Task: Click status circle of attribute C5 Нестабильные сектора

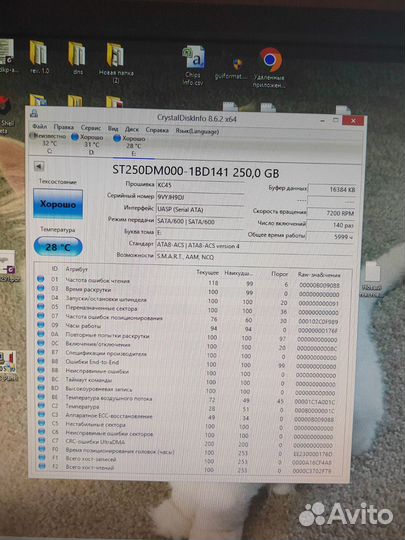Action: (x=41, y=423)
